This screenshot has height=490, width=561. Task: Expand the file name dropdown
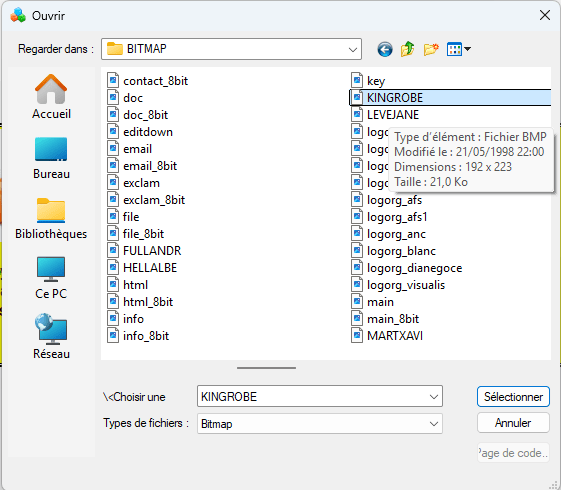click(434, 396)
